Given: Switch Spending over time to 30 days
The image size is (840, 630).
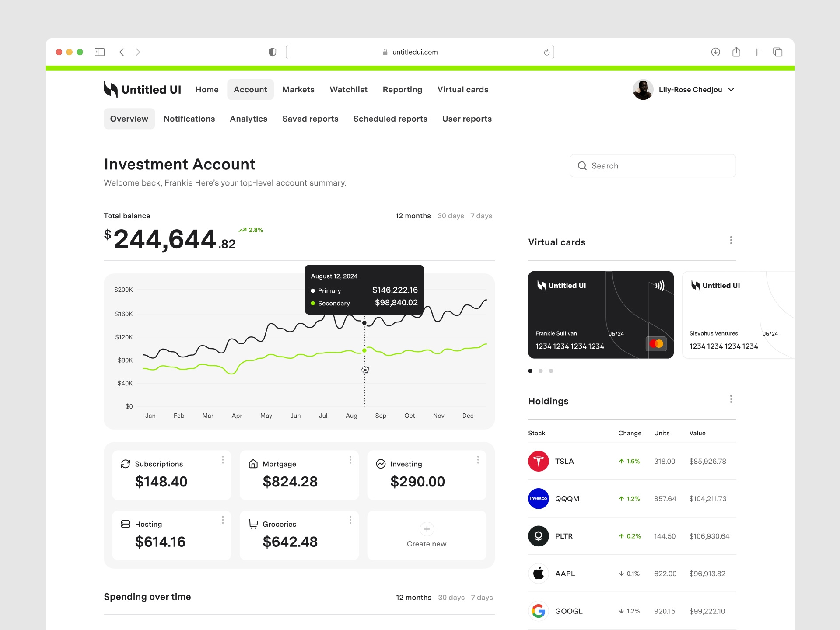Looking at the screenshot, I should (x=451, y=597).
